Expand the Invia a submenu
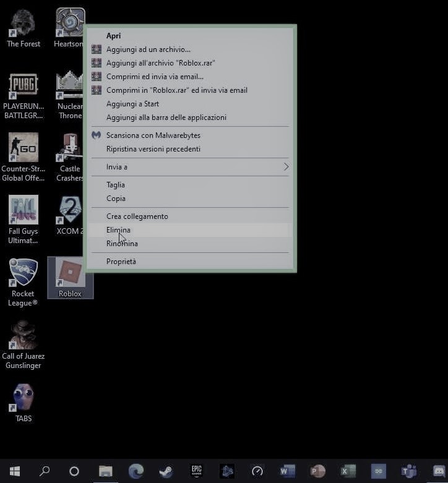448x483 pixels. [x=190, y=167]
